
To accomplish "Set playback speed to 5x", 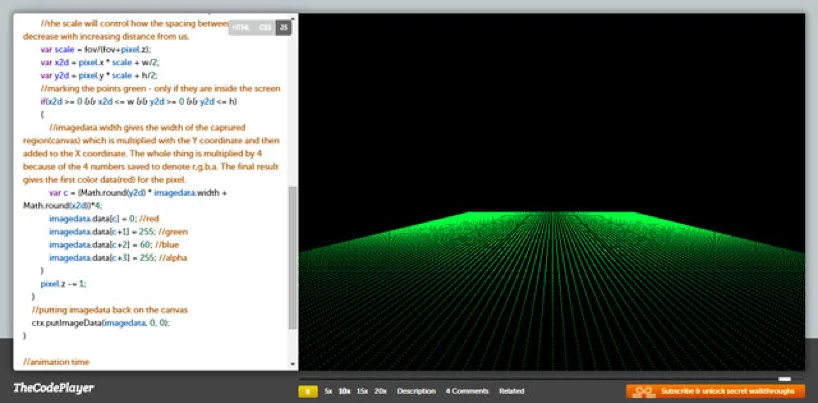I will click(x=328, y=391).
